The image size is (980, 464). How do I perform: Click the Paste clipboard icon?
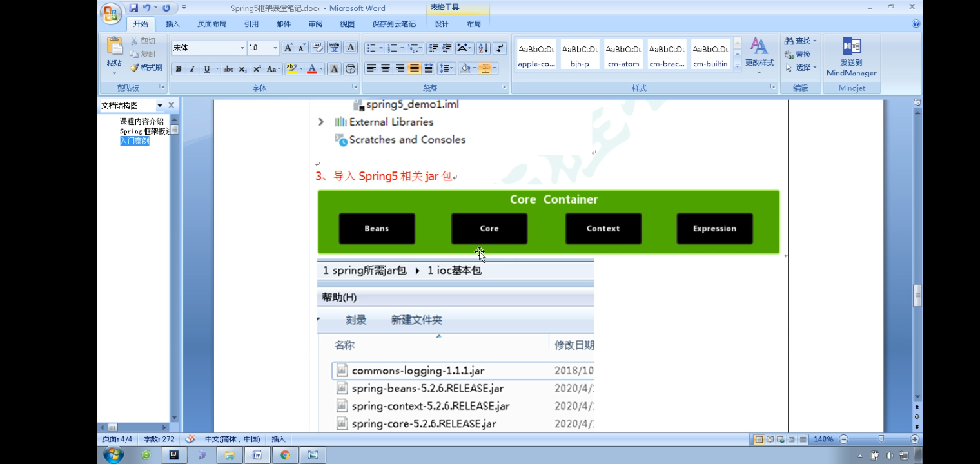tap(115, 46)
